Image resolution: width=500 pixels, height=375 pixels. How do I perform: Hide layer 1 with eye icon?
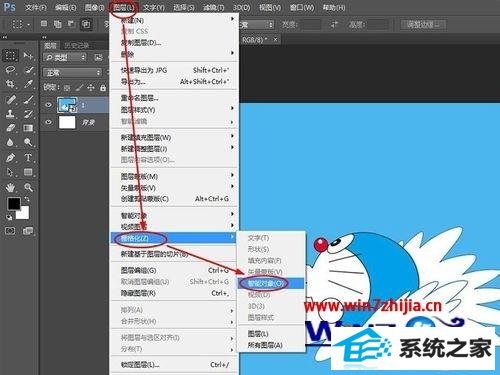[48, 105]
